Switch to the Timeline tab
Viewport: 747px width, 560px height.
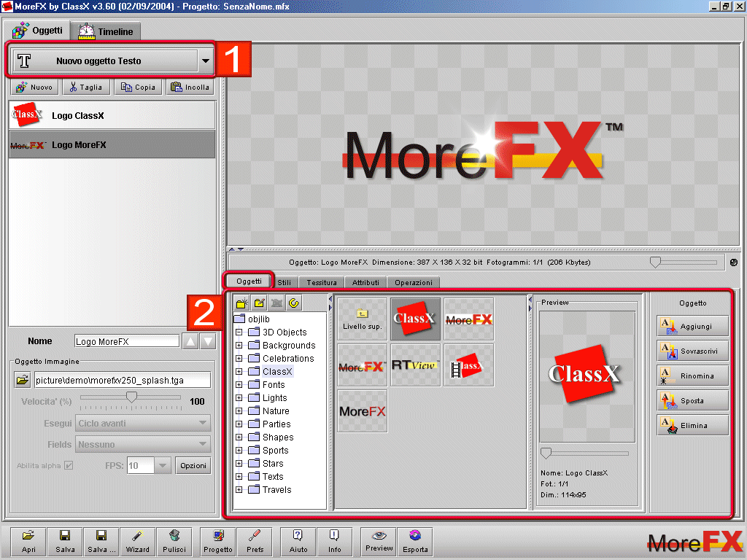(106, 31)
